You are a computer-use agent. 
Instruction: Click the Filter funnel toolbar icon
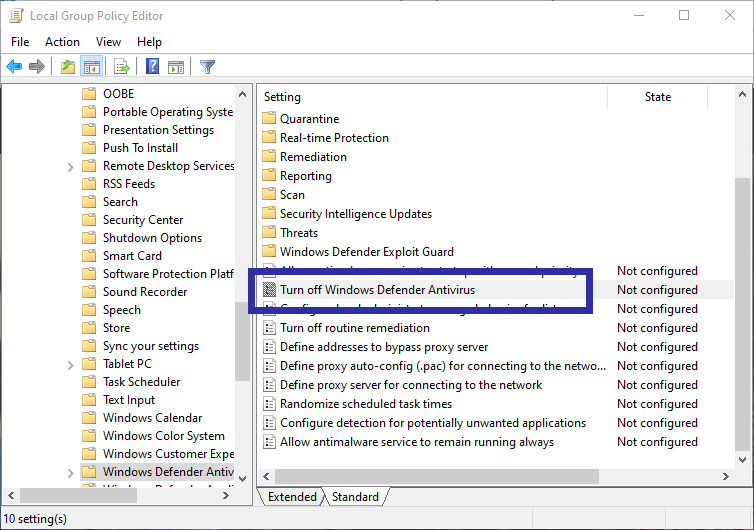tap(207, 66)
